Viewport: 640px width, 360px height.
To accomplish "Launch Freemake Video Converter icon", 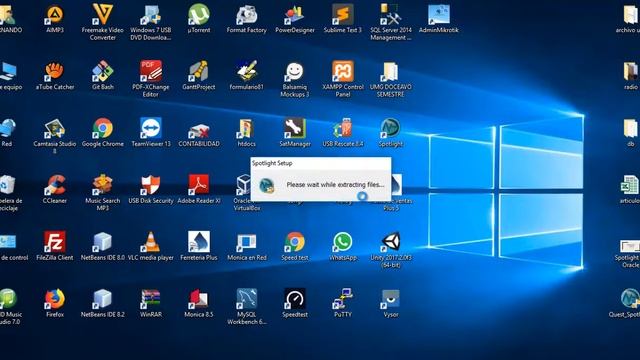I will pos(102,14).
